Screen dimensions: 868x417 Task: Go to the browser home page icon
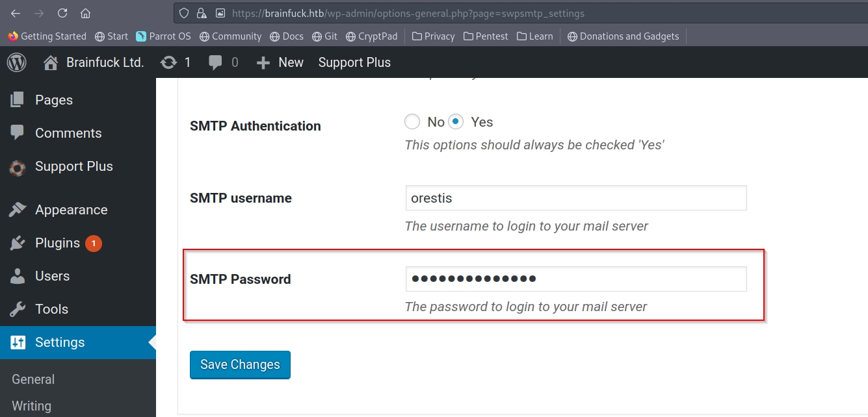tap(85, 13)
